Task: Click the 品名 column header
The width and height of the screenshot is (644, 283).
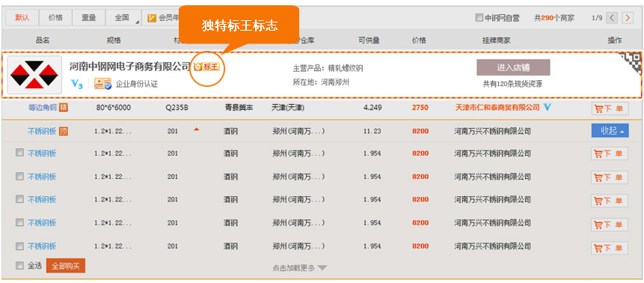Action: tap(43, 40)
